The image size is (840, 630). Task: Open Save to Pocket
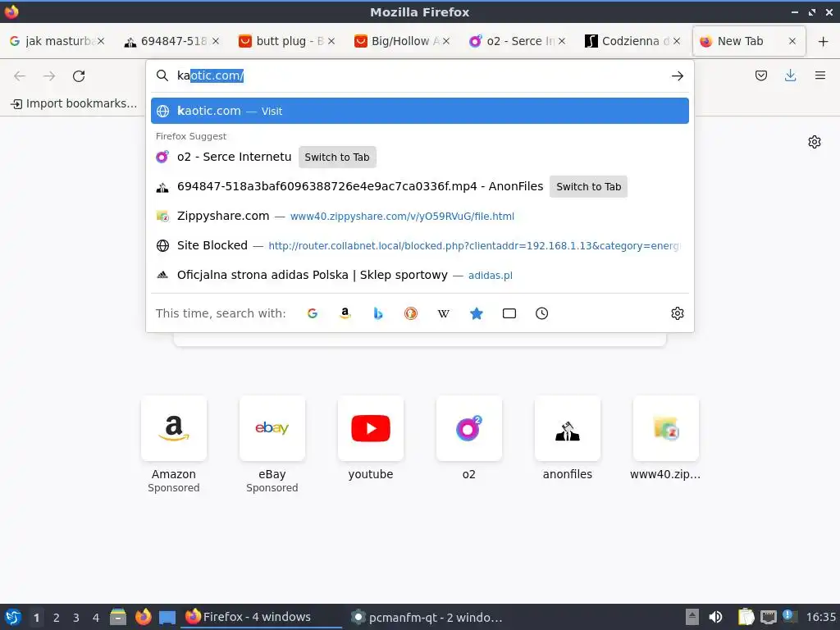pos(760,75)
